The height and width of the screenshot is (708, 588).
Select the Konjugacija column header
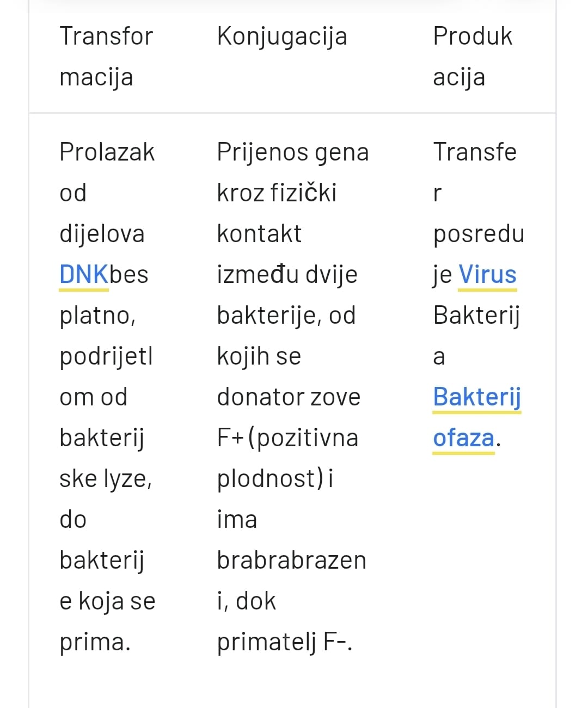pyautogui.click(x=281, y=36)
